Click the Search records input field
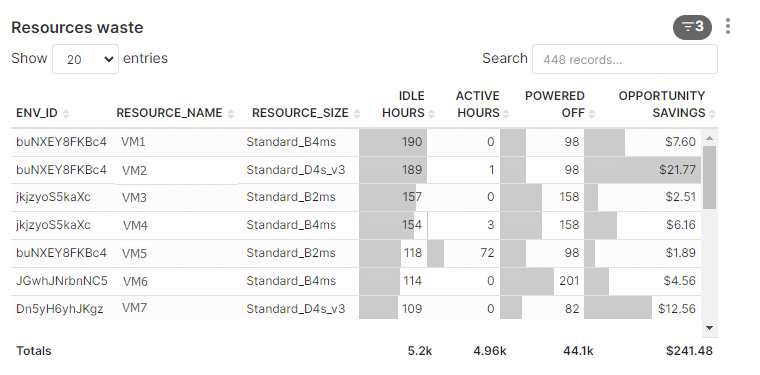 coord(625,59)
